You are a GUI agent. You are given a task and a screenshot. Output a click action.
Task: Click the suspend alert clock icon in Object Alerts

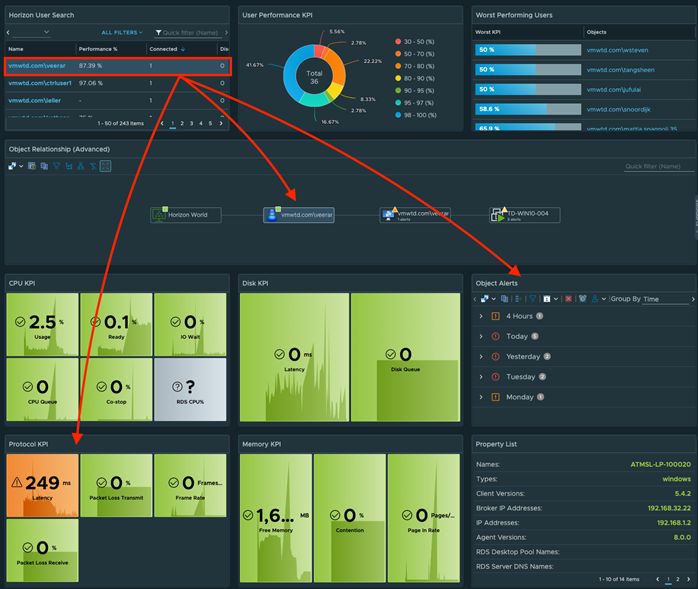(582, 299)
